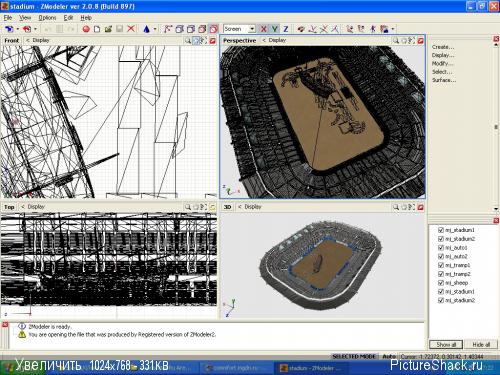
Task: Click the Top viewport label tab
Action: (9, 207)
